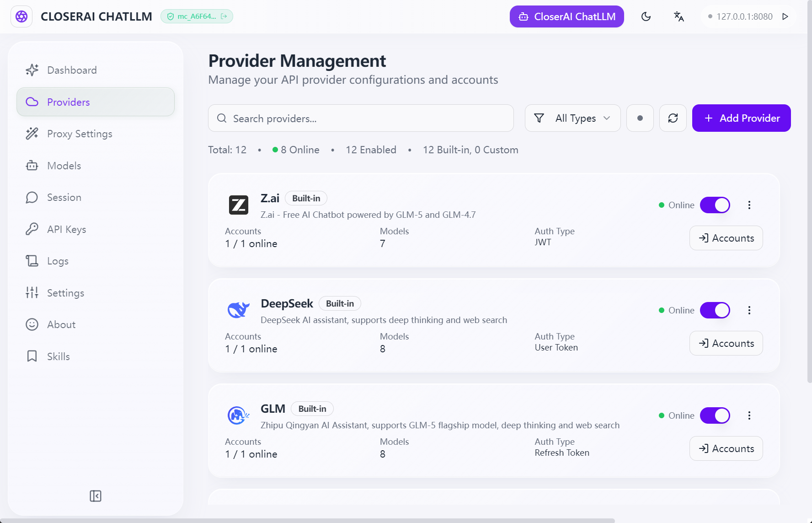
Task: Click the Logs scroll icon
Action: [x=32, y=261]
